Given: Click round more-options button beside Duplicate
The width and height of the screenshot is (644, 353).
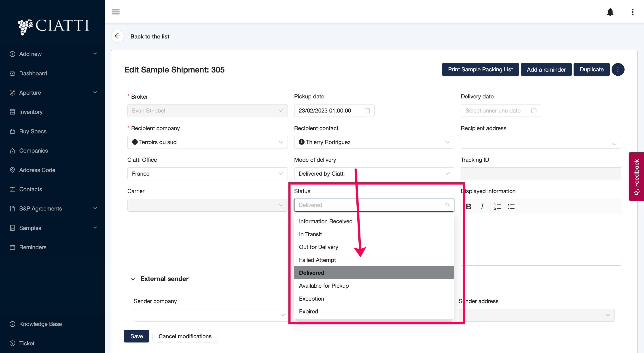Looking at the screenshot, I should [x=618, y=69].
